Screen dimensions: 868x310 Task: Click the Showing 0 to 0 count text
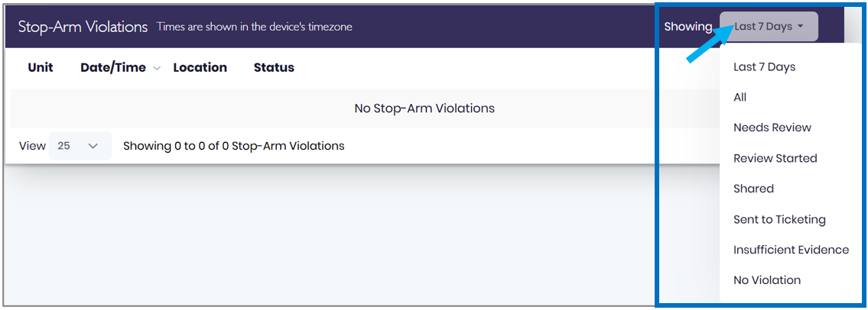pos(233,146)
